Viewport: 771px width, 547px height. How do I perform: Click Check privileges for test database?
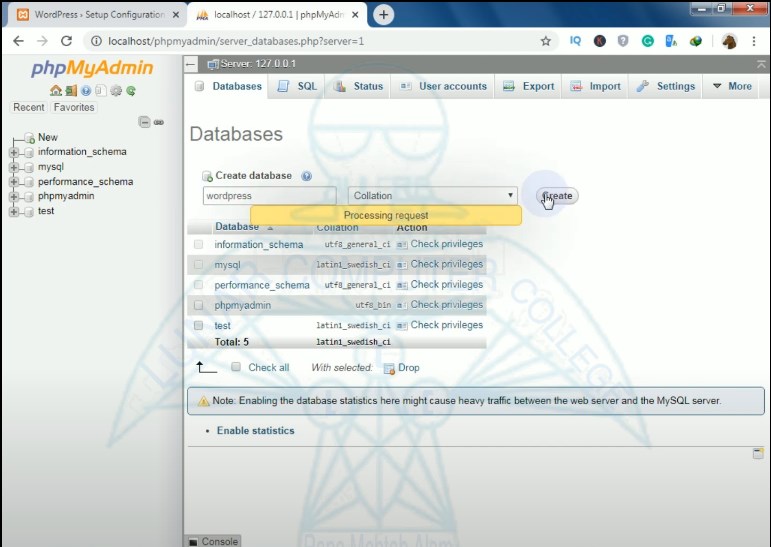point(446,325)
